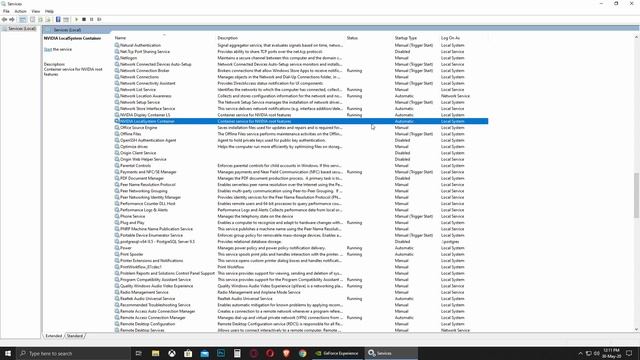
Task: Select the Origin Client Service row
Action: point(301,153)
